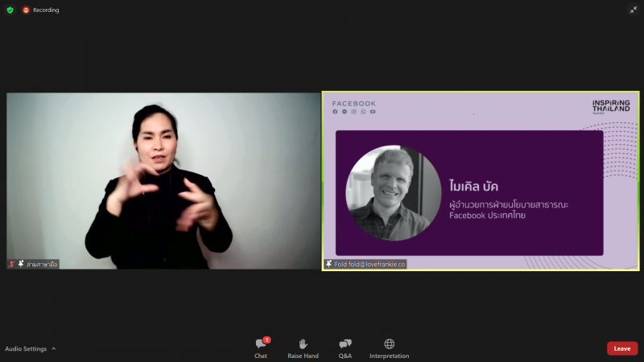The height and width of the screenshot is (362, 644).
Task: Click the pin icon on the interpreter video
Action: pos(21,264)
